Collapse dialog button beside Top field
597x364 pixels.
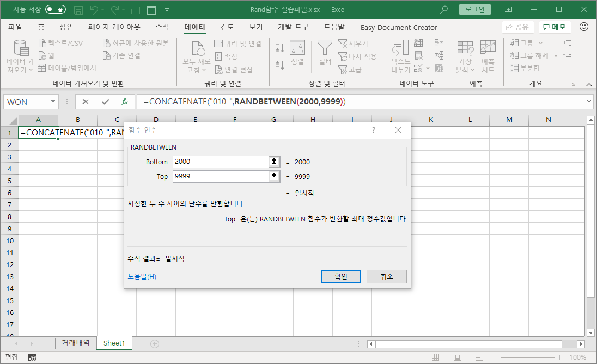(274, 176)
